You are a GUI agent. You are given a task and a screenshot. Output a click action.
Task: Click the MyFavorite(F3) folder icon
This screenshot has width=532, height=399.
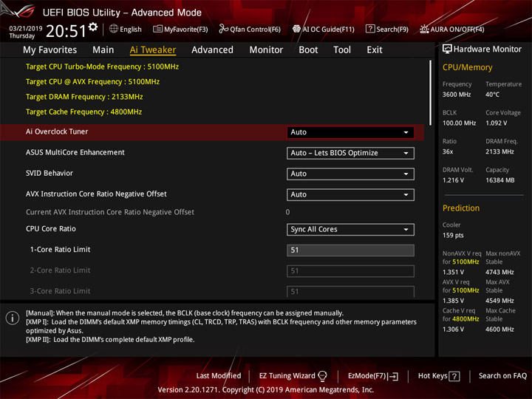coord(157,29)
